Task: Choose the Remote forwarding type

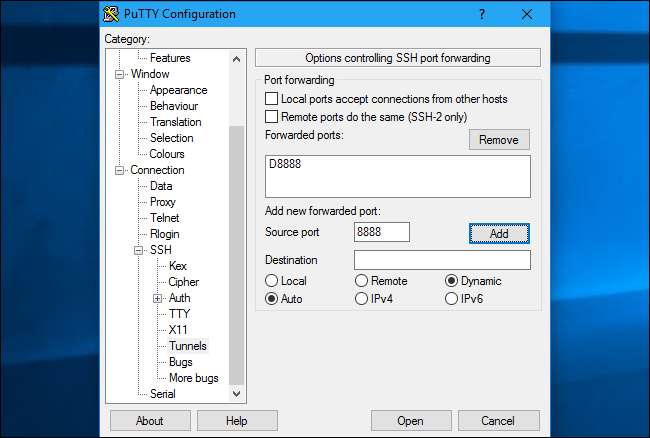Action: [x=361, y=281]
